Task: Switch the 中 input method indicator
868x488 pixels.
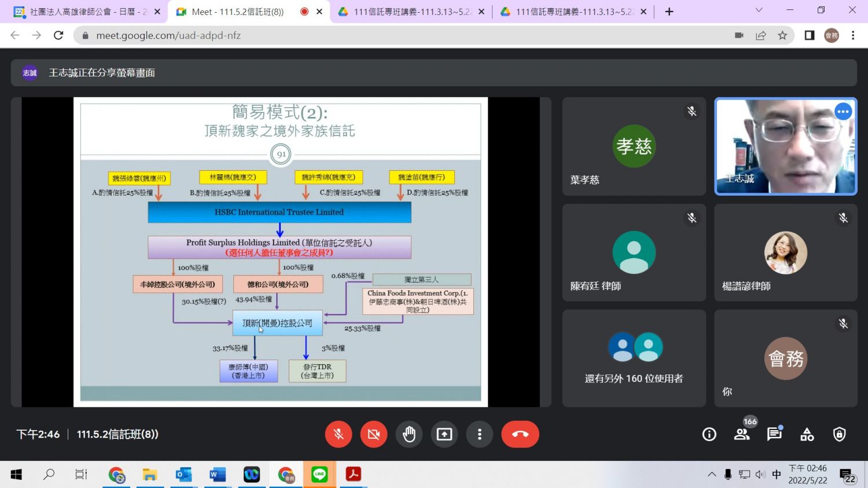Action: pyautogui.click(x=777, y=475)
